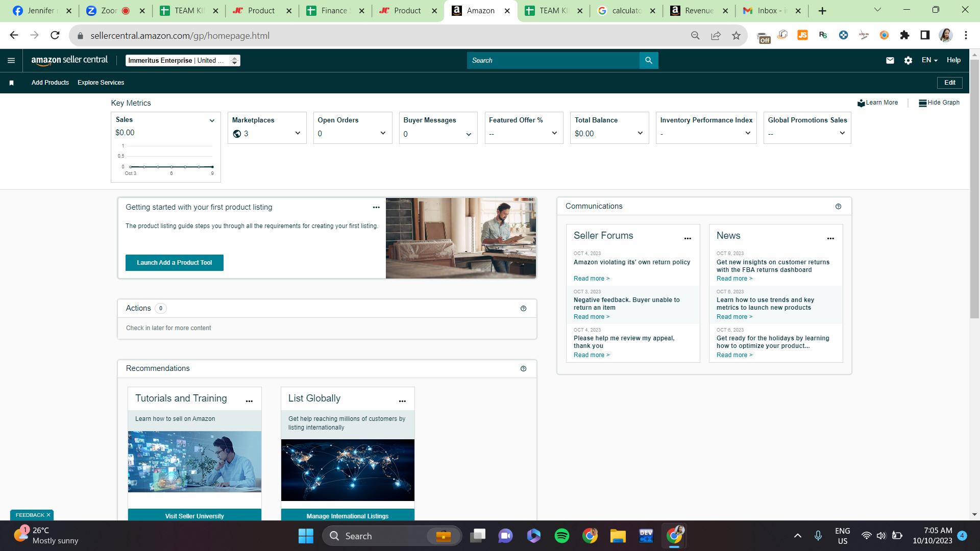This screenshot has height=551, width=980.
Task: Expand the Total Balance dropdown
Action: point(640,133)
